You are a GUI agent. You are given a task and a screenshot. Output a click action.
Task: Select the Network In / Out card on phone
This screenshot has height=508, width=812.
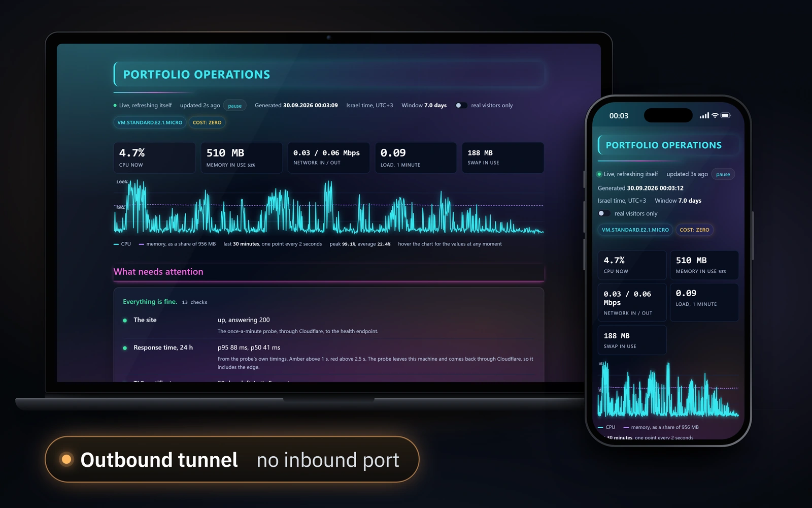coord(632,302)
